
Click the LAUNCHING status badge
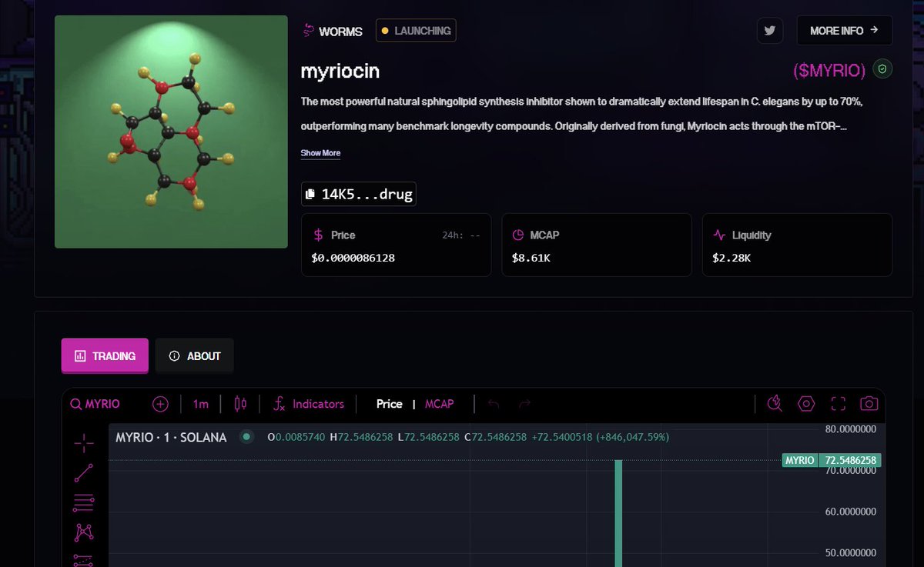[416, 31]
